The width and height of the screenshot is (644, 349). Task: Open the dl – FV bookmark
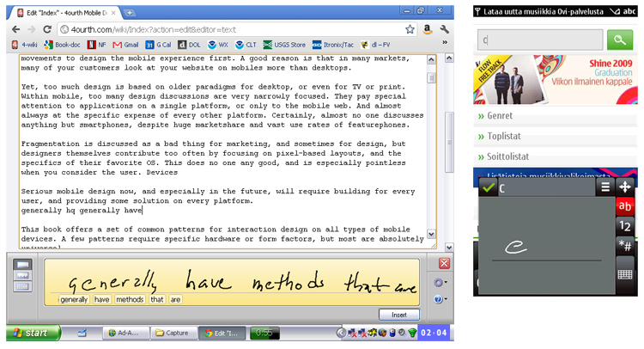[x=376, y=45]
